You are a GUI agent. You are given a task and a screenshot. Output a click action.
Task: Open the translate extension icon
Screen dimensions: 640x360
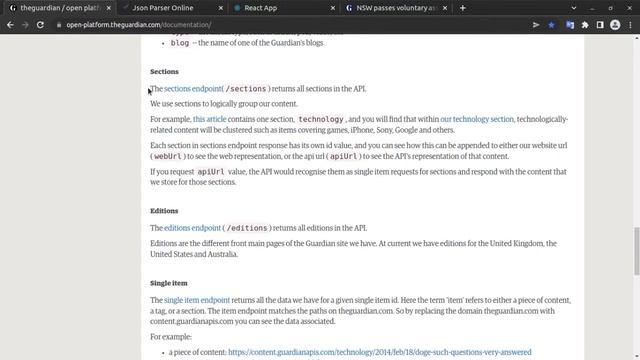(x=570, y=25)
